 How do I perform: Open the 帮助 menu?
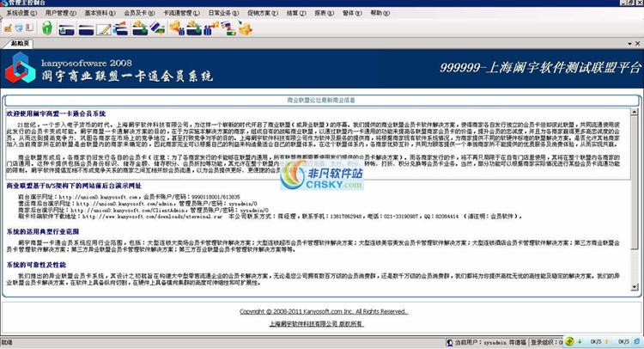(380, 13)
